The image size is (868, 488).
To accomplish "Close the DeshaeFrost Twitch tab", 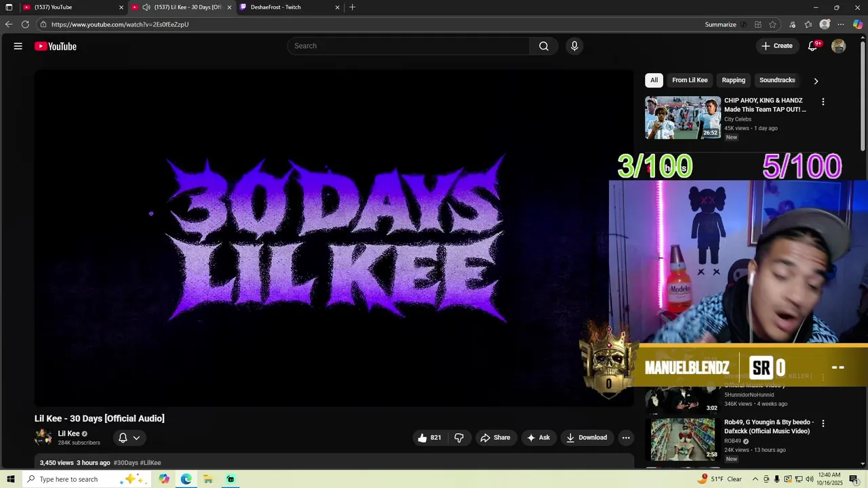I will pos(337,7).
